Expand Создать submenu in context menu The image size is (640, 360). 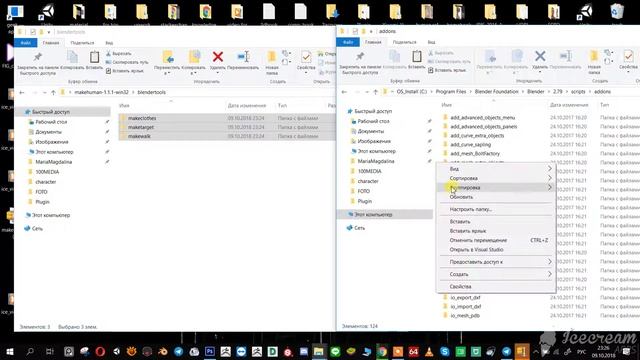click(496, 274)
